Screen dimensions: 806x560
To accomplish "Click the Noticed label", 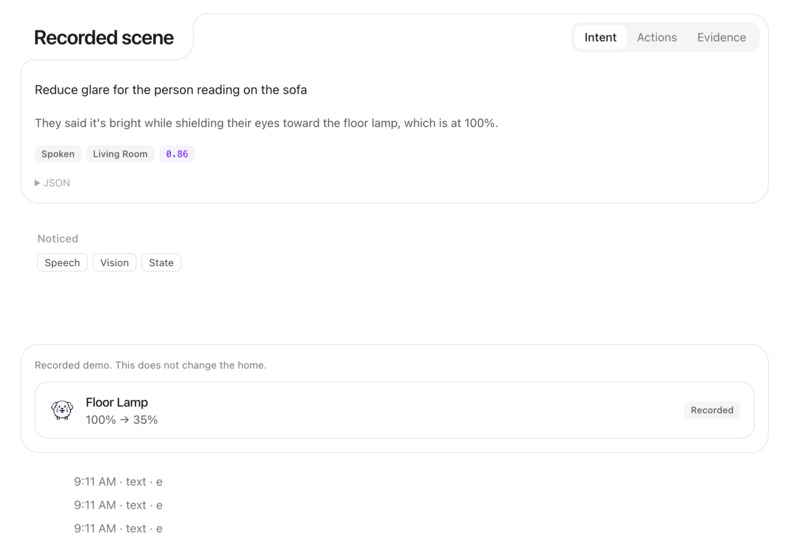I will [x=58, y=239].
